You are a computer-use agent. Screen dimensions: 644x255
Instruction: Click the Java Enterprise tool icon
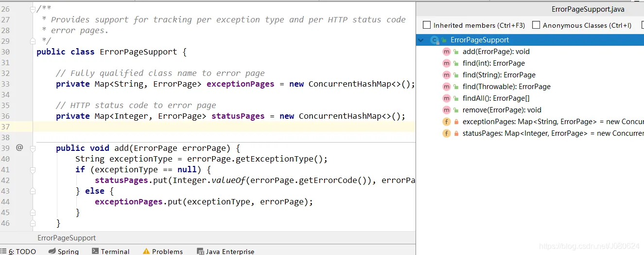pos(200,251)
